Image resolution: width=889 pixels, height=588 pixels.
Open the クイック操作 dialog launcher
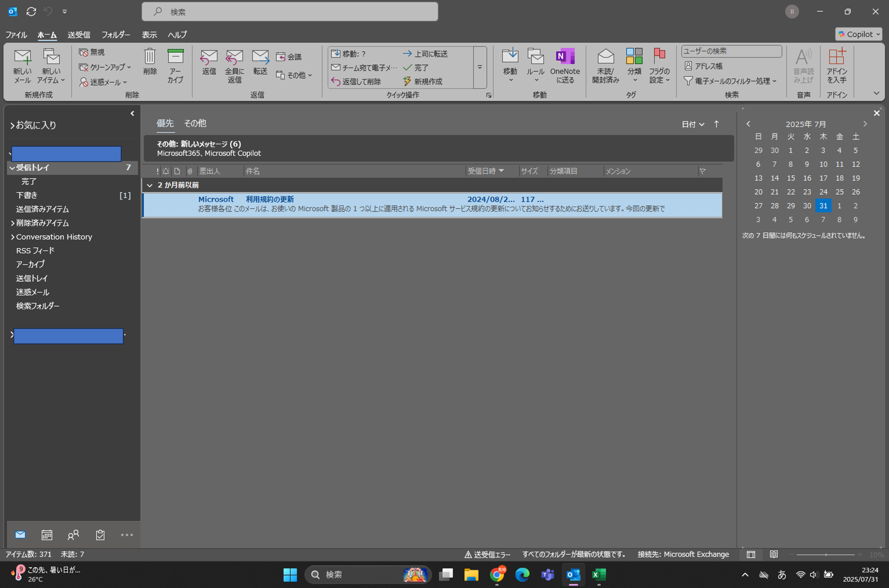click(489, 95)
